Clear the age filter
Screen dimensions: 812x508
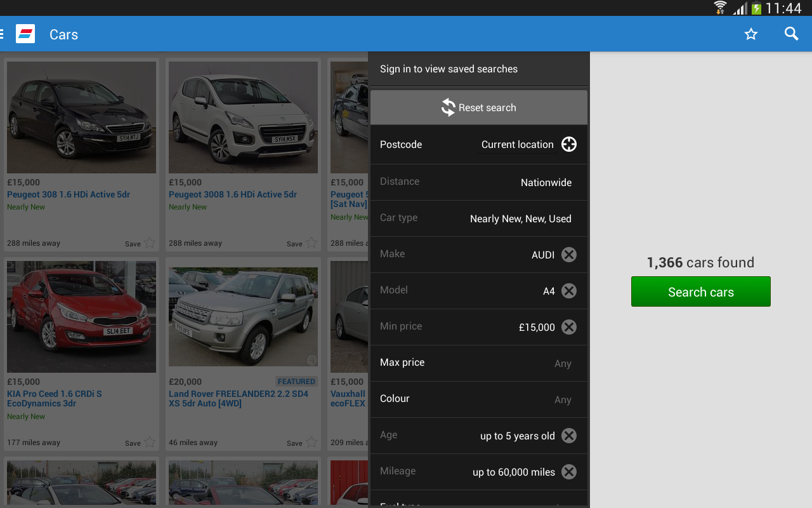coord(569,436)
